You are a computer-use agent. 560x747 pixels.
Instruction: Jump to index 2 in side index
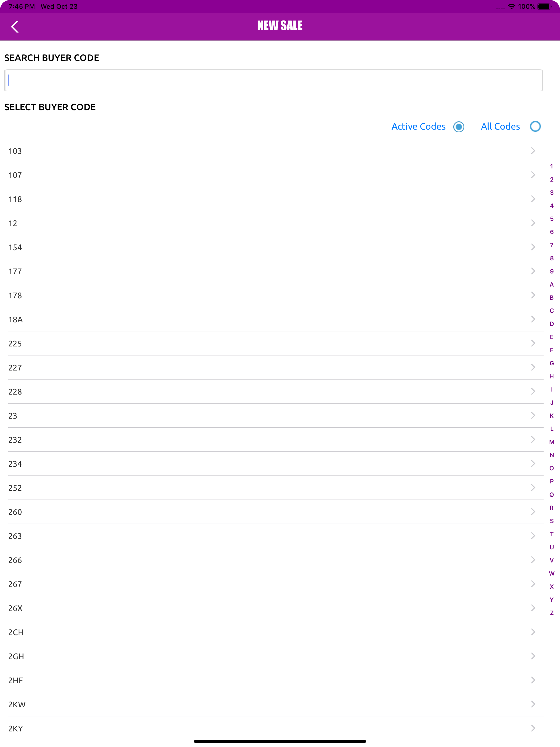[x=552, y=179]
